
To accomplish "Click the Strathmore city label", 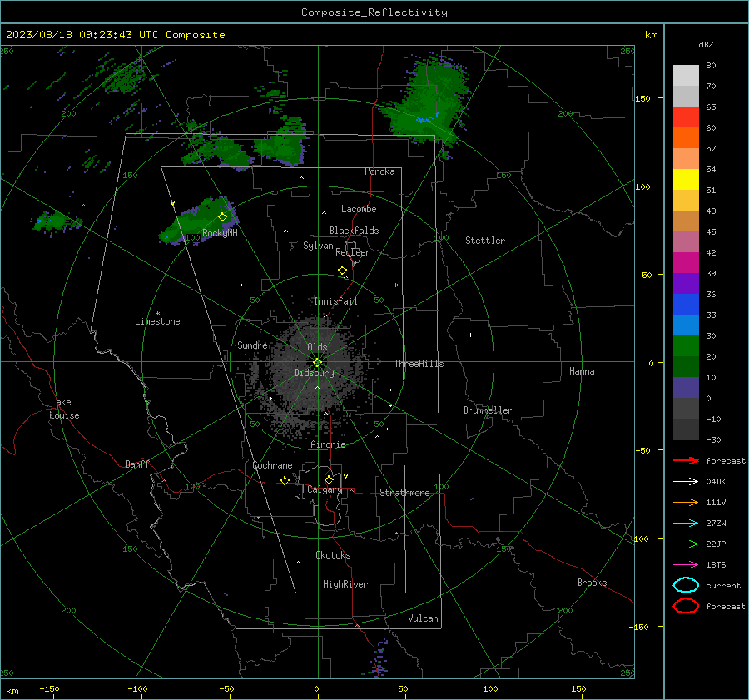I will (404, 493).
